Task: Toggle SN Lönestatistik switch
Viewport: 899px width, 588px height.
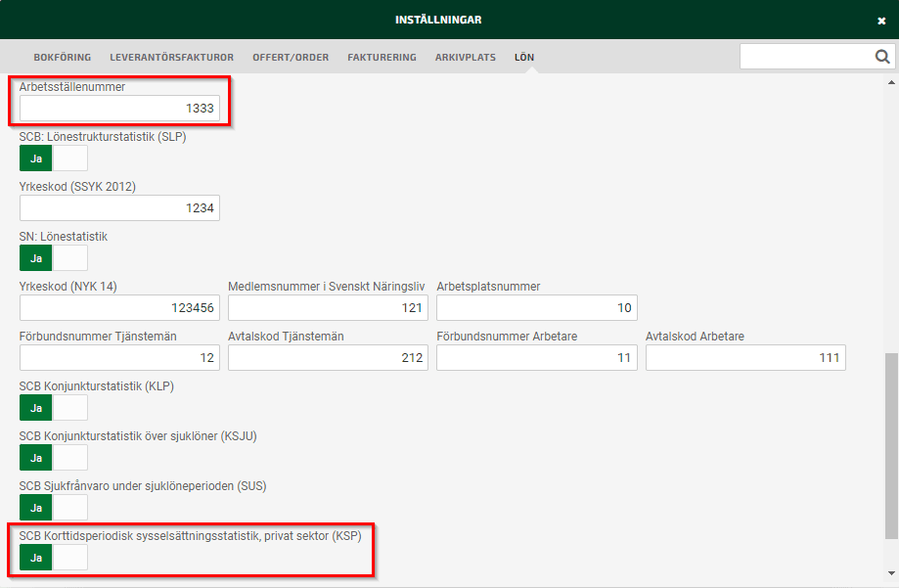Action: pos(53,258)
